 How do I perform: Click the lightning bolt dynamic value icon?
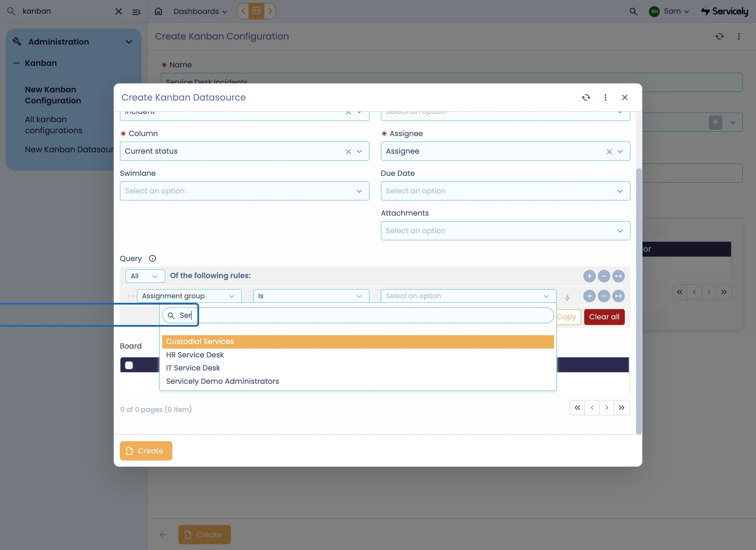pyautogui.click(x=567, y=297)
